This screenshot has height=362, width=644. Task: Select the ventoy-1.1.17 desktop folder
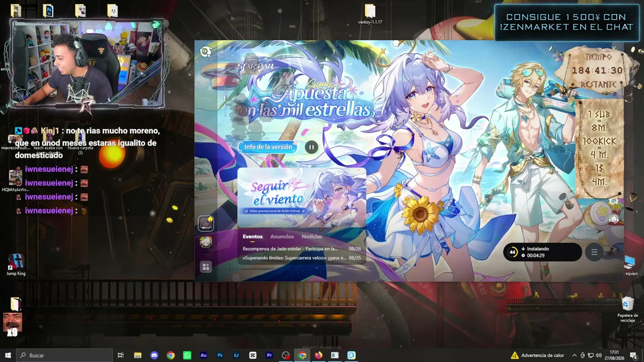(370, 14)
